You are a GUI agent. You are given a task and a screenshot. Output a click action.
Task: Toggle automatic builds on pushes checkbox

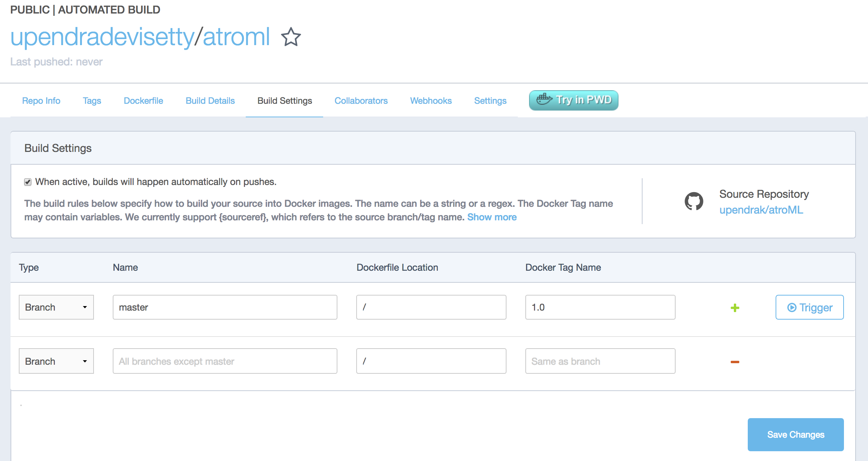(28, 182)
